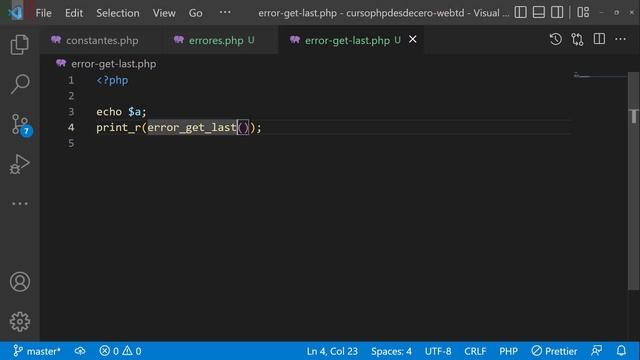Open the Manage gear icon
The image size is (640, 360).
[x=20, y=322]
